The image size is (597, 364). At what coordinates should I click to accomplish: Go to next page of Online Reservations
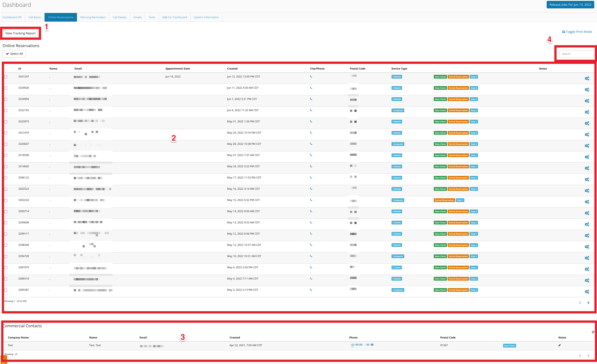point(588,303)
